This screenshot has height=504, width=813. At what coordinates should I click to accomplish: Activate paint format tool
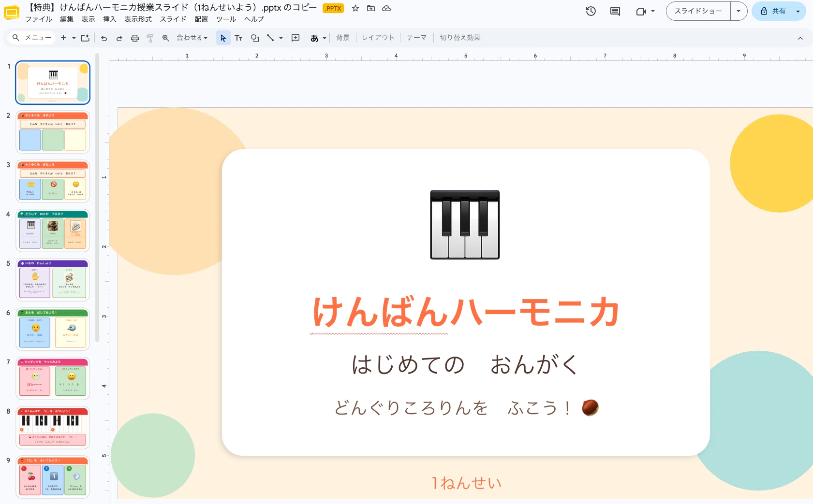click(x=150, y=38)
